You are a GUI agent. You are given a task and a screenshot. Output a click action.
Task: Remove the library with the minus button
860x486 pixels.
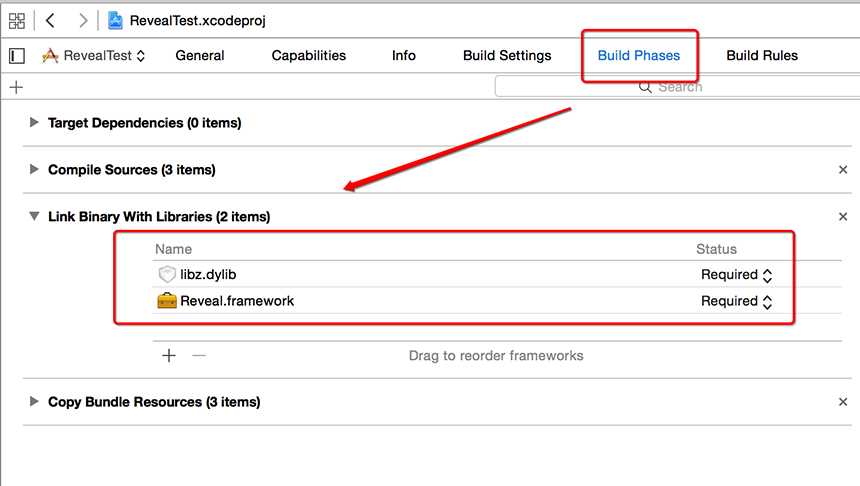[x=198, y=355]
